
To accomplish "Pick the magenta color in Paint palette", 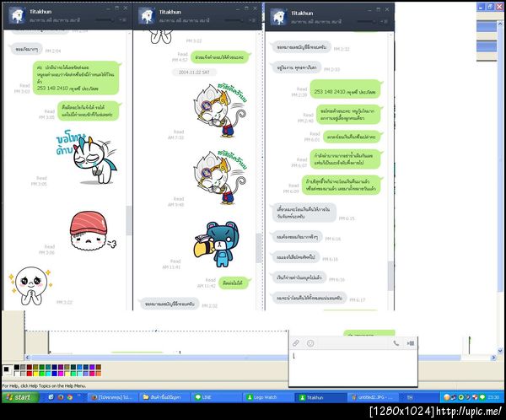I will click(61, 374).
